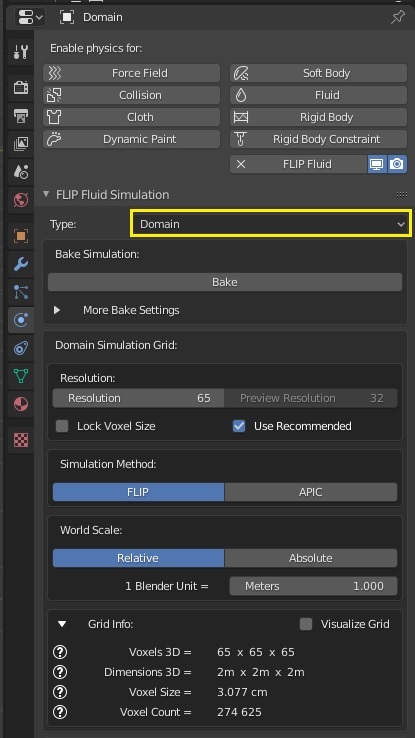Click the pin icon beside Domain
415x738 pixels.
click(398, 17)
